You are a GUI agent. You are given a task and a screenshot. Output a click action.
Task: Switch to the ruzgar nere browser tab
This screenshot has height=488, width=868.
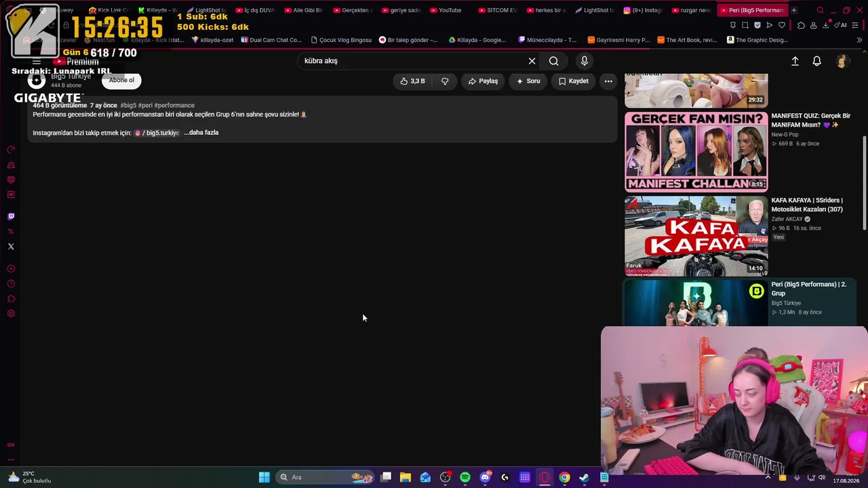[692, 10]
